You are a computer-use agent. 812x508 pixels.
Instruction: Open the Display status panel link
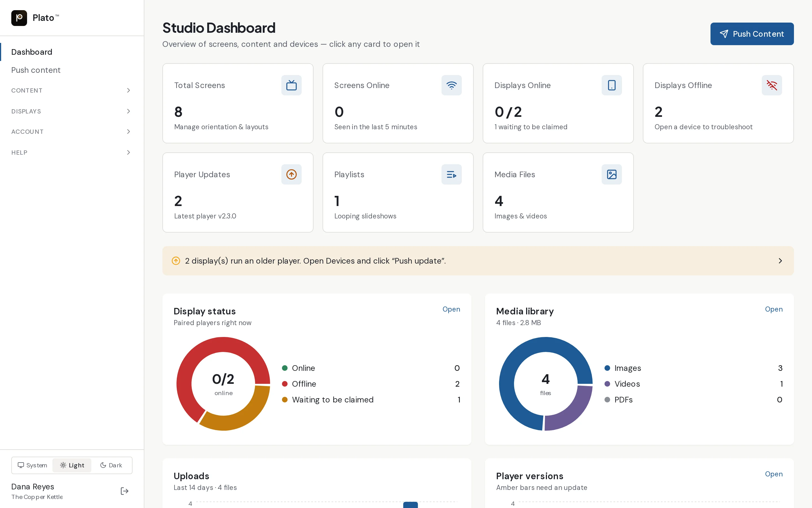point(451,309)
